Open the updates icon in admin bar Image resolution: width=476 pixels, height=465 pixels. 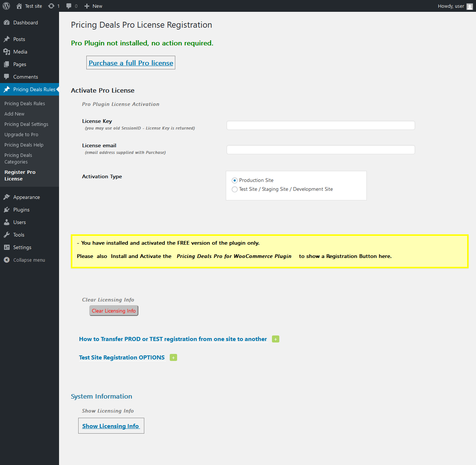click(x=51, y=6)
